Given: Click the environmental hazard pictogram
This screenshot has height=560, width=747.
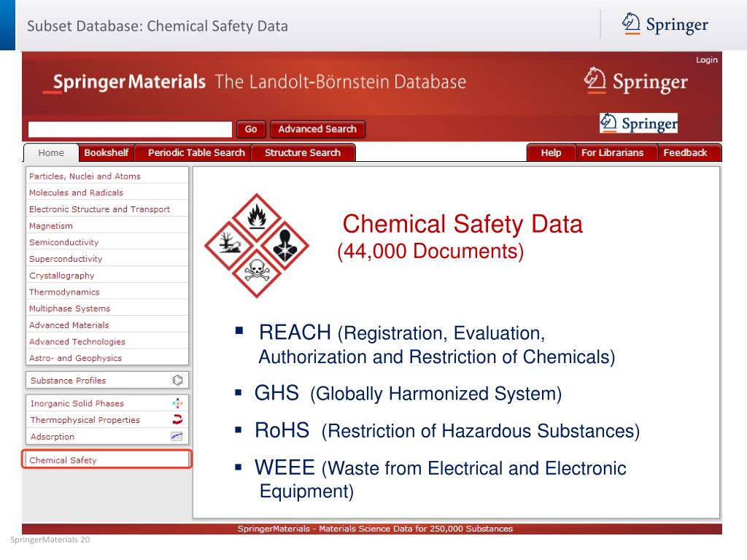Looking at the screenshot, I should [x=229, y=246].
